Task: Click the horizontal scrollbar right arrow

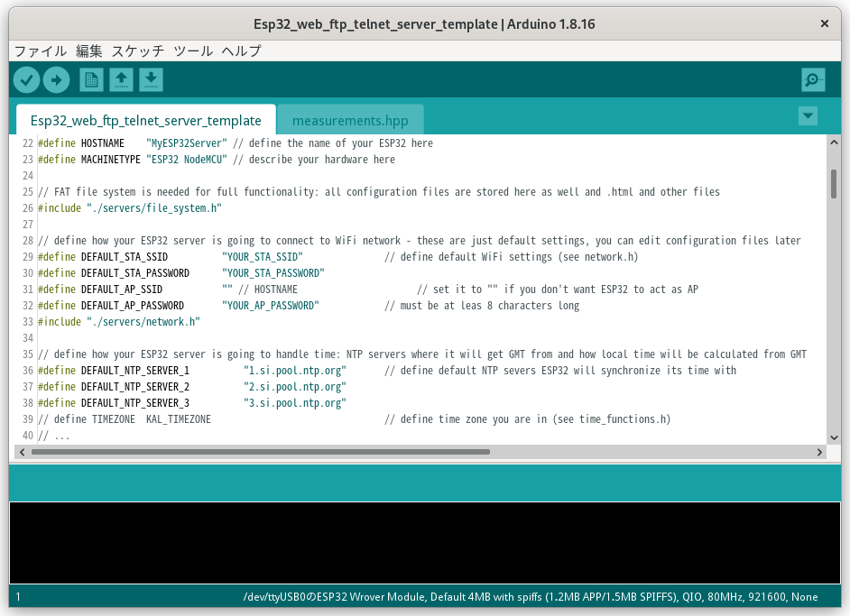Action: point(819,452)
